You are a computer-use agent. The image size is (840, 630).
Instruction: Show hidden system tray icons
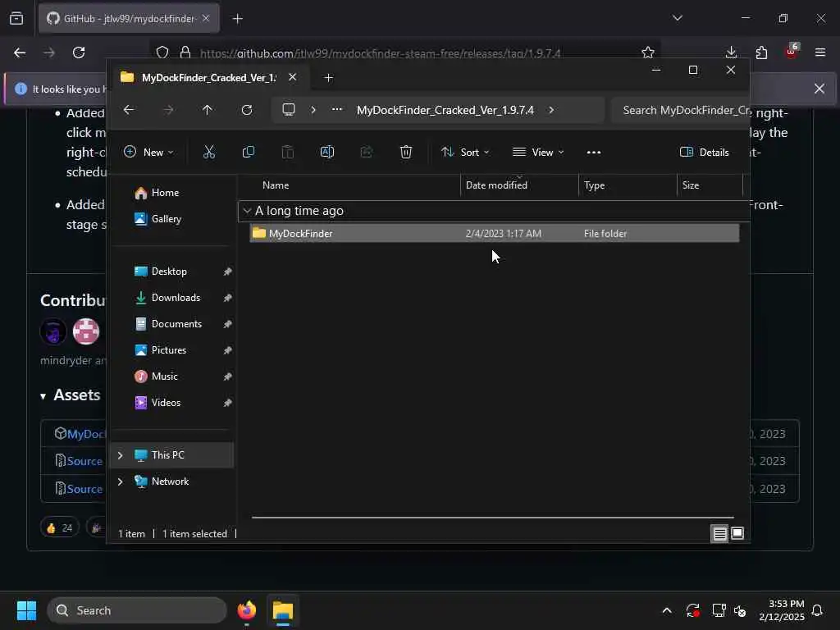coord(666,610)
